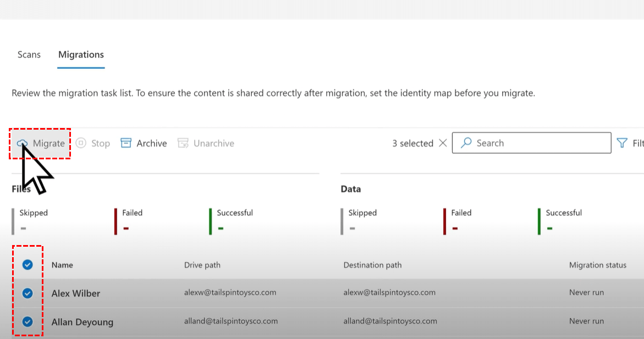Click the Stop icon in toolbar
The image size is (644, 339).
81,143
